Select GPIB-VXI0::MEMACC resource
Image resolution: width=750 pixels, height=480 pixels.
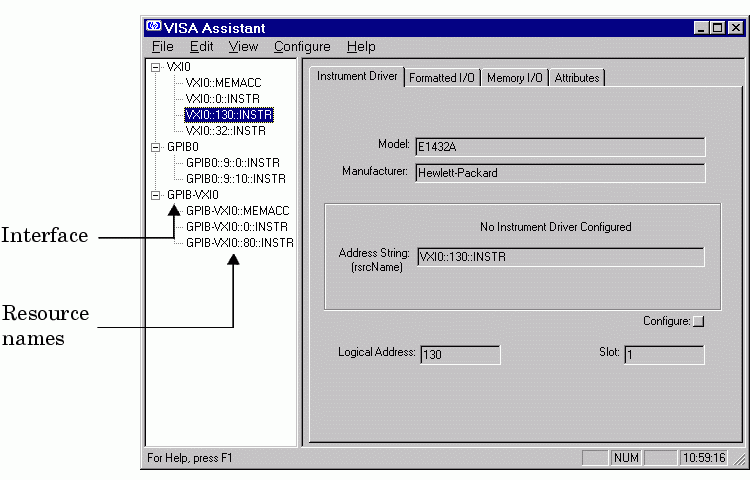point(238,211)
